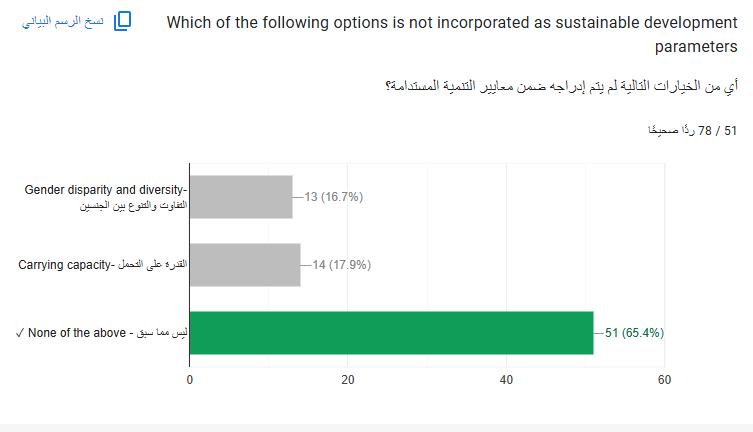Click the Arabic question subtitle text
Image resolution: width=753 pixels, height=432 pixels.
[x=561, y=86]
